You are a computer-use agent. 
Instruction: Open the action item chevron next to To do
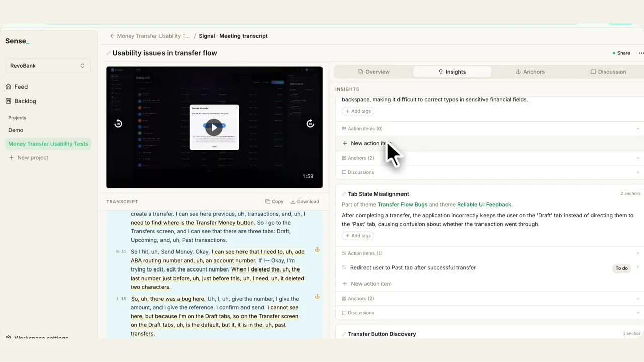pos(638,267)
